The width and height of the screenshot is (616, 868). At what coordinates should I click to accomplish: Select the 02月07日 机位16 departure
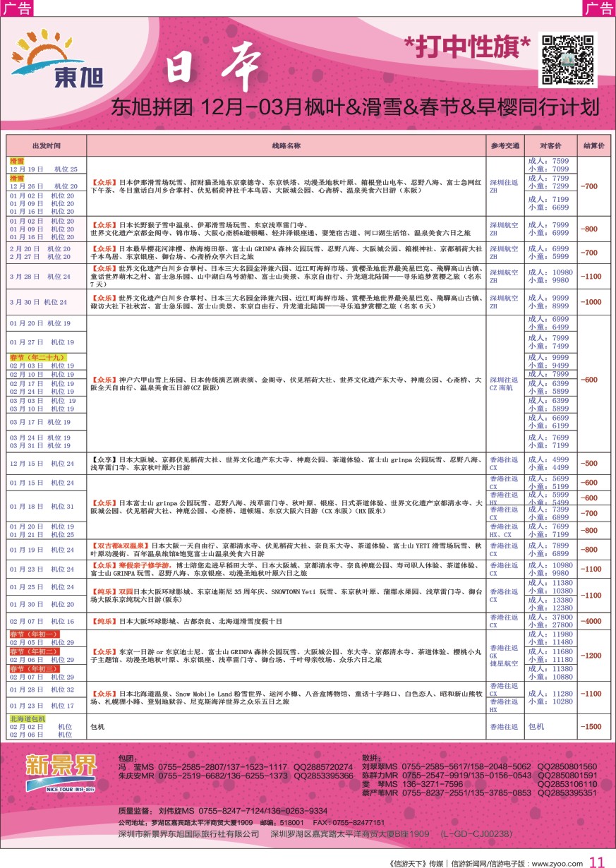click(42, 622)
